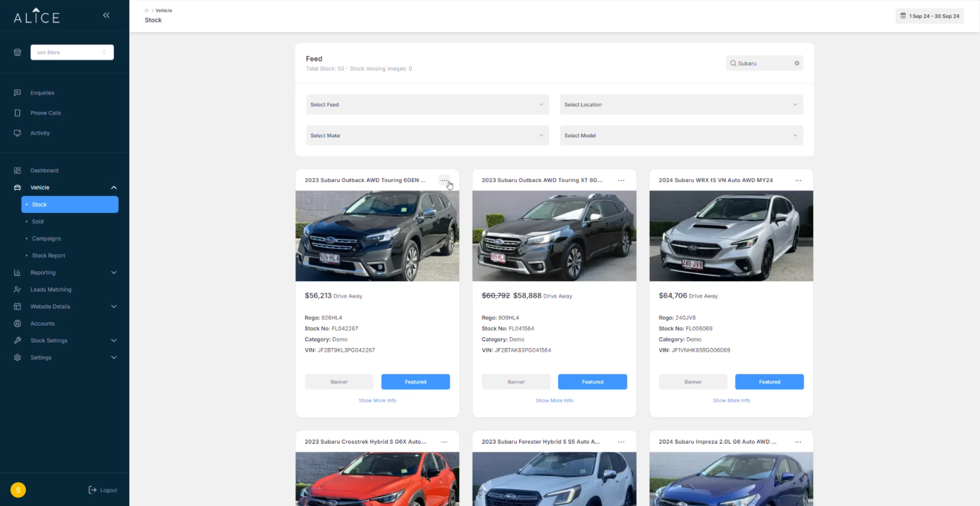Collapse the sidebar with double-chevron icon
This screenshot has width=980, height=506.
pyautogui.click(x=106, y=15)
